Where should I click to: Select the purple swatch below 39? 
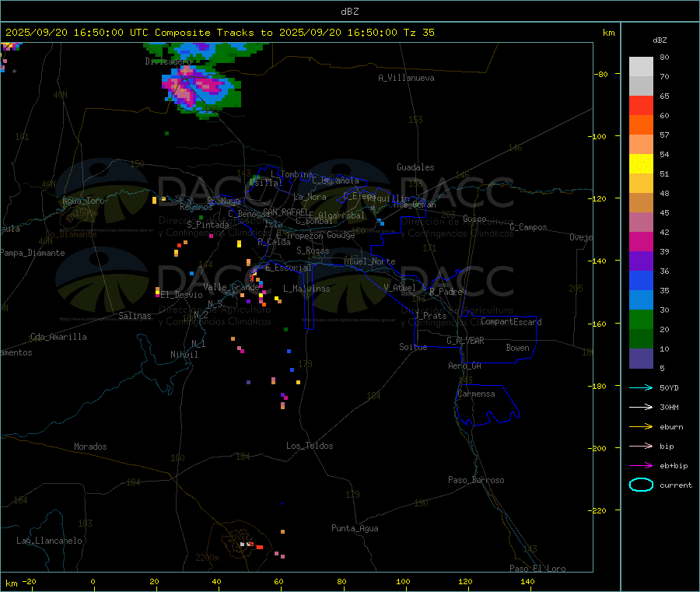tap(641, 261)
